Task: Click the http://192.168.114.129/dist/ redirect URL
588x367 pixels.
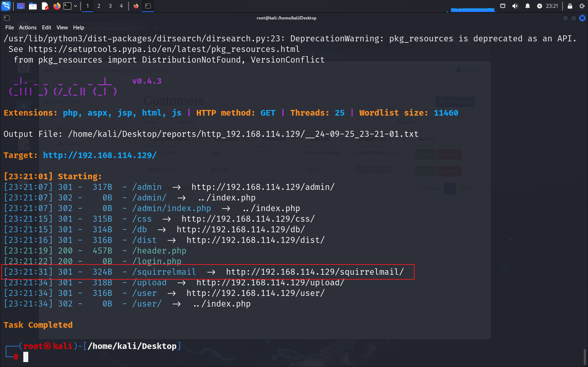Action: click(256, 240)
